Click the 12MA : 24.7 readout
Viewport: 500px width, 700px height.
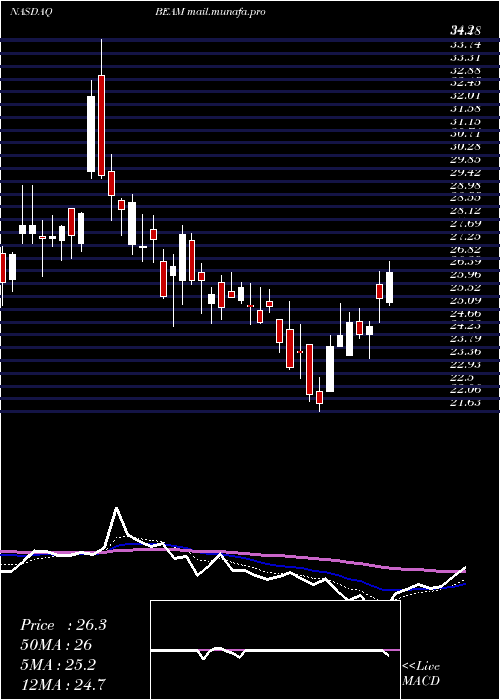coord(63,685)
